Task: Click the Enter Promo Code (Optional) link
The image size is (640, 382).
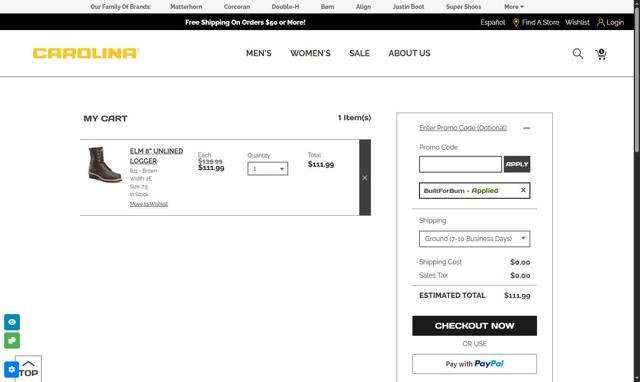Action: (462, 128)
